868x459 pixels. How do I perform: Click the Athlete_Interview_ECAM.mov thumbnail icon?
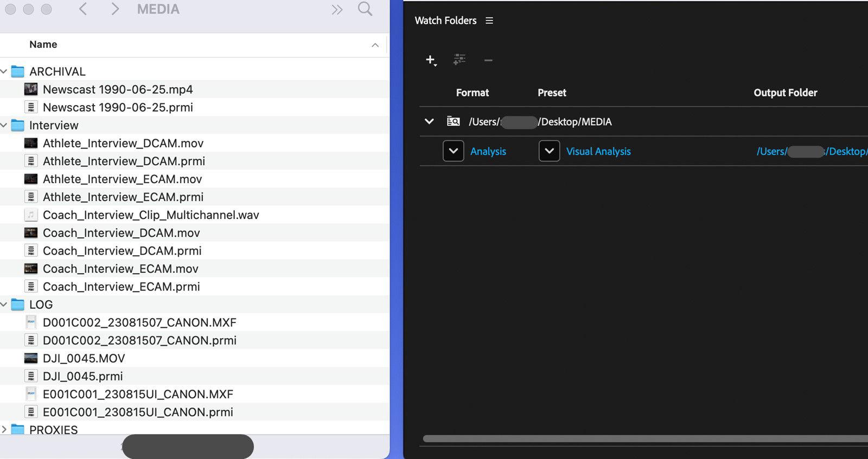(31, 179)
